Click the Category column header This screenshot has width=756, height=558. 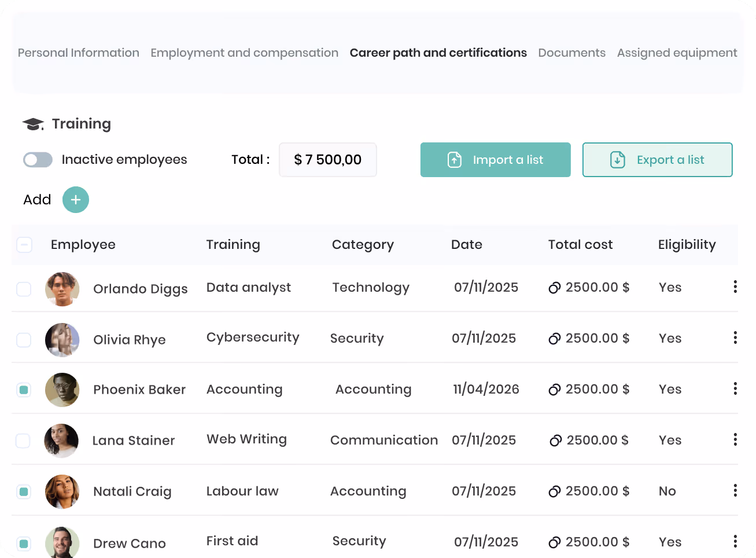[363, 245]
